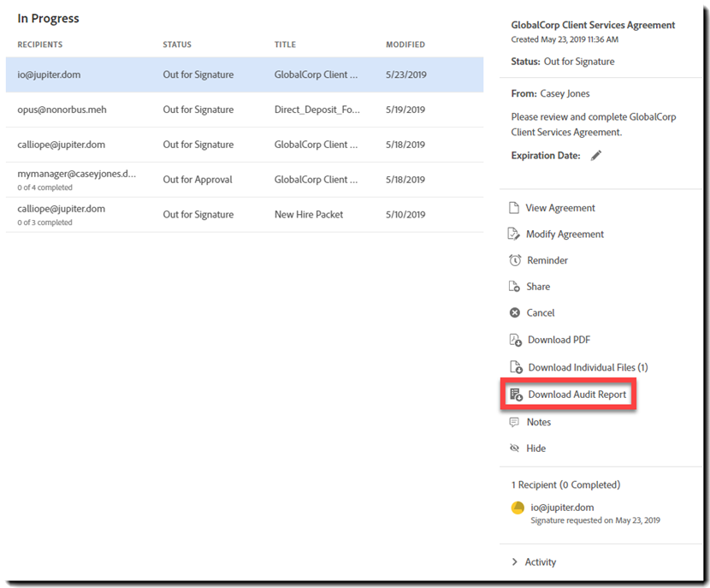Click the View Agreement document icon
The width and height of the screenshot is (710, 588).
pyautogui.click(x=514, y=208)
